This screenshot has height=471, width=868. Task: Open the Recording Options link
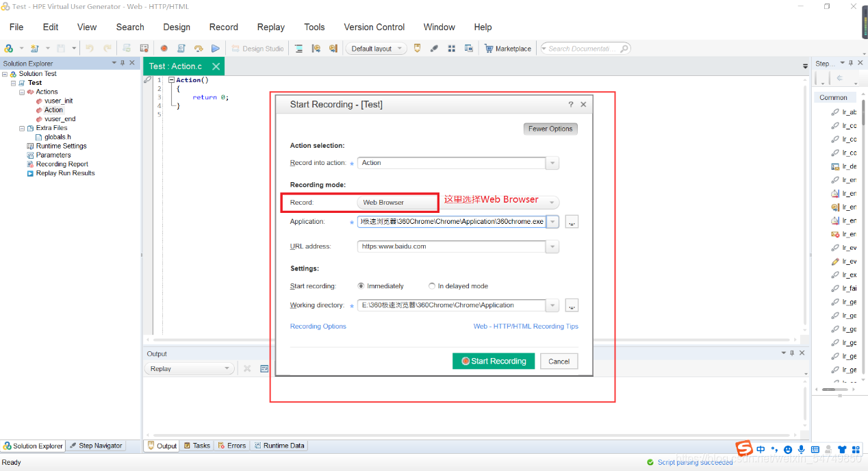click(x=318, y=327)
